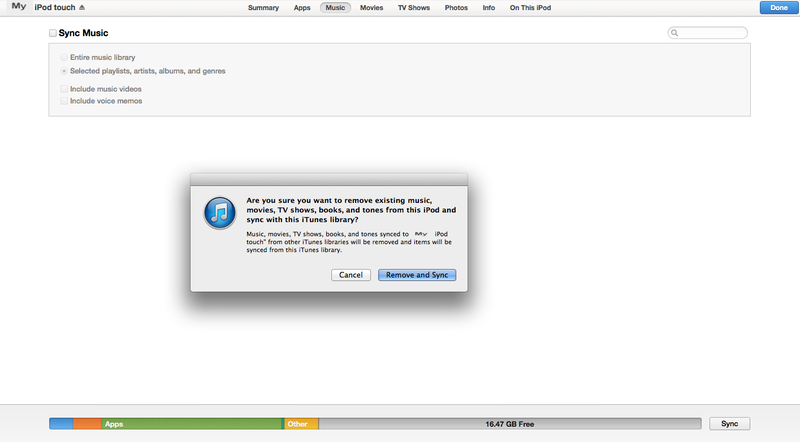Click the blue Done button

(779, 8)
